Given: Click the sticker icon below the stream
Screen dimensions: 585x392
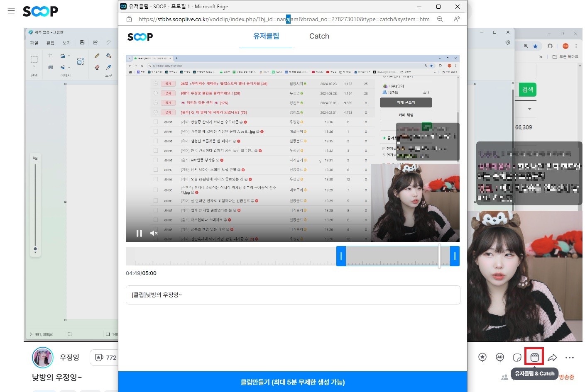Looking at the screenshot, I should point(517,358).
